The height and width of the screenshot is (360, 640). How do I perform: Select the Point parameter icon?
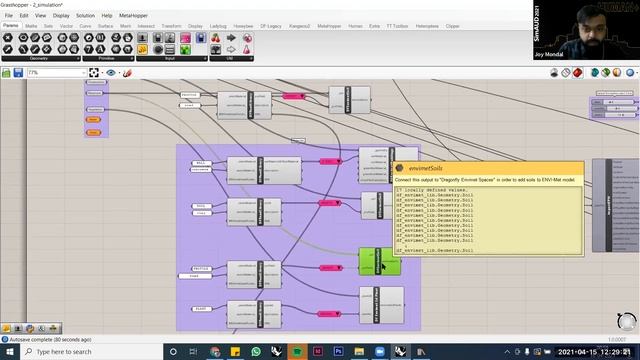(x=8, y=38)
